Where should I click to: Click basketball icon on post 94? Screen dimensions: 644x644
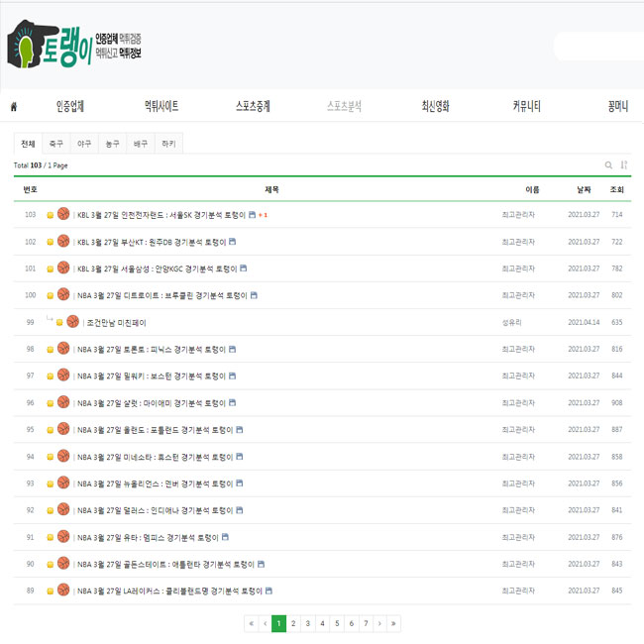(x=63, y=456)
